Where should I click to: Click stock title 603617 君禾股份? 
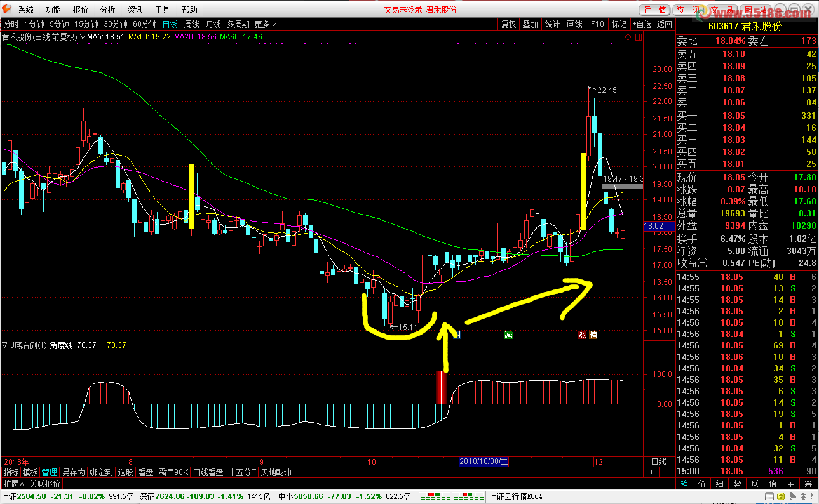tap(745, 26)
